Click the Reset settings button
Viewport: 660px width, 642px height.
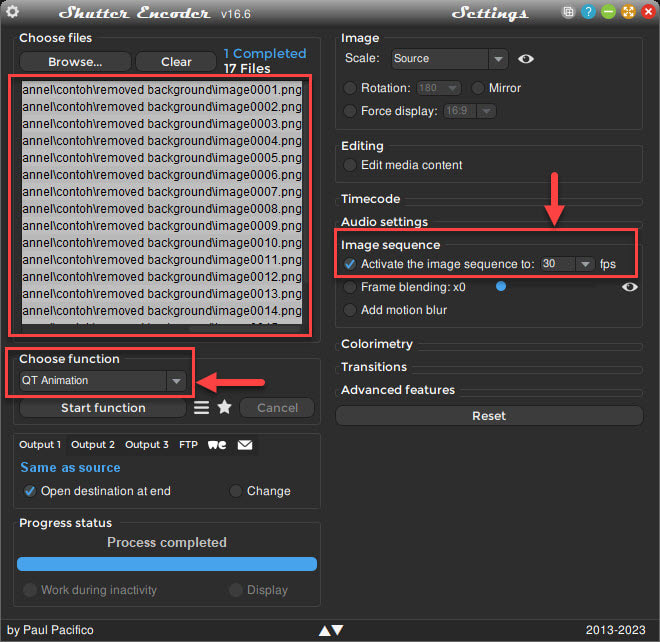point(489,416)
